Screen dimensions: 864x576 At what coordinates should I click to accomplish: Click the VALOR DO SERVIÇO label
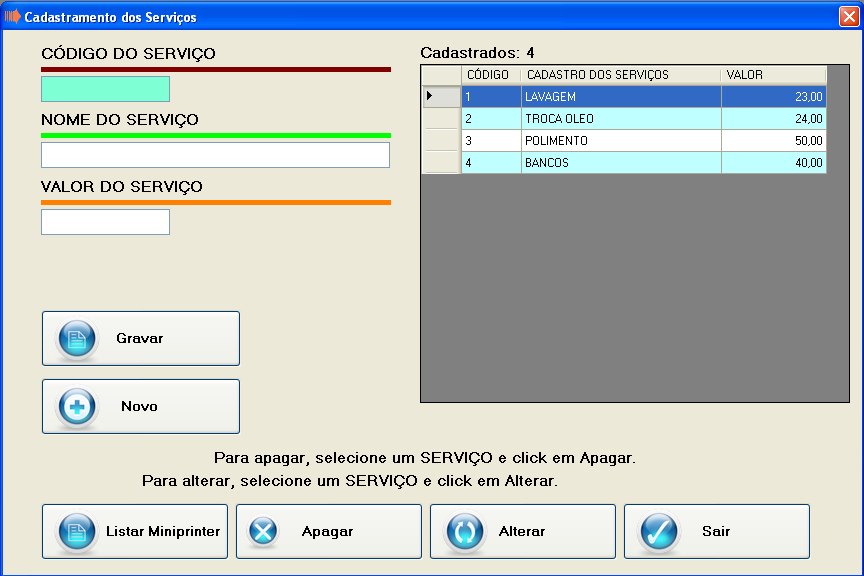[x=122, y=187]
